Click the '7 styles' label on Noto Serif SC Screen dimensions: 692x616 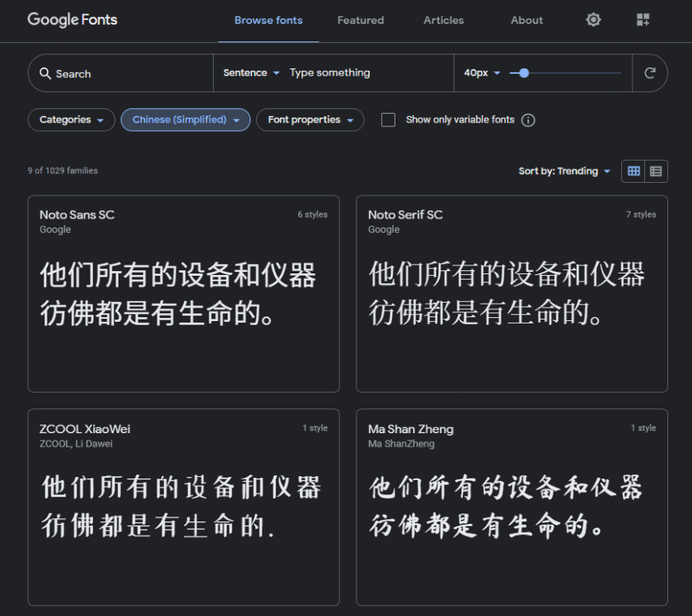pyautogui.click(x=641, y=215)
